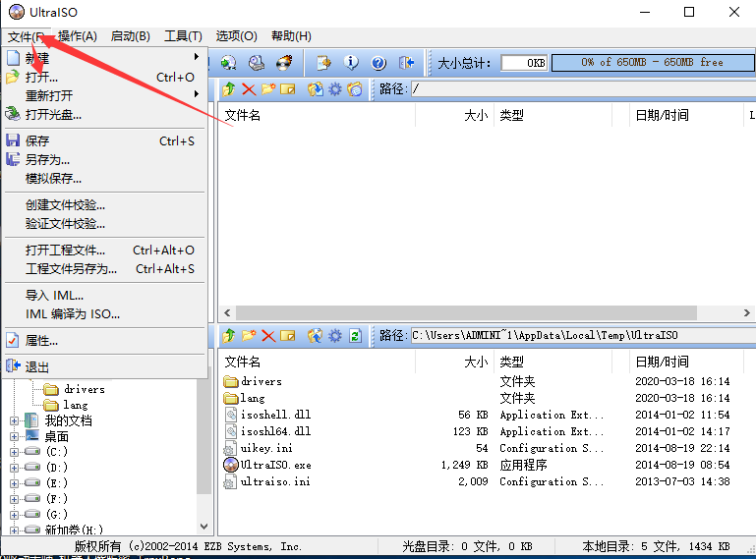Screen dimensions: 756x559
Task: Click the make CD image toolbar icon
Action: coord(228,63)
